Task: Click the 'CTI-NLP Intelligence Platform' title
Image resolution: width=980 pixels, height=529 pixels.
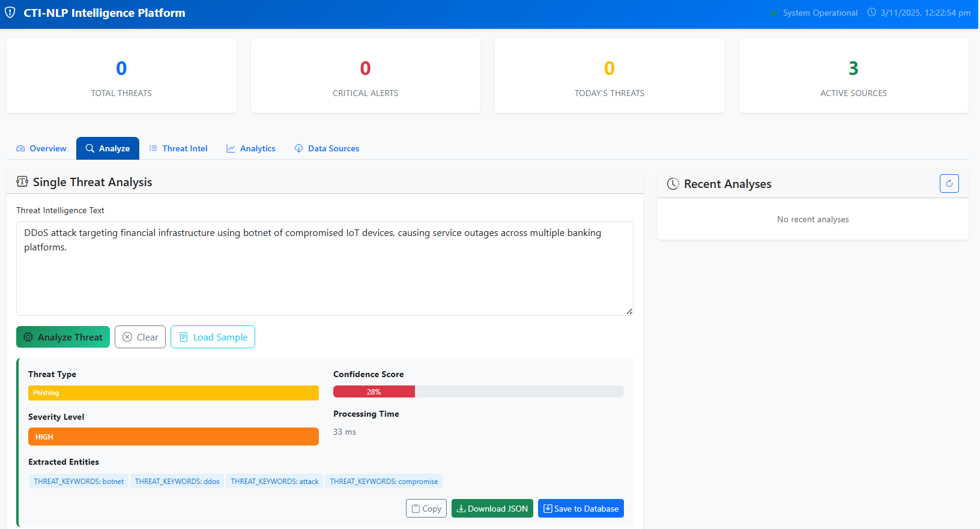Action: pyautogui.click(x=104, y=13)
